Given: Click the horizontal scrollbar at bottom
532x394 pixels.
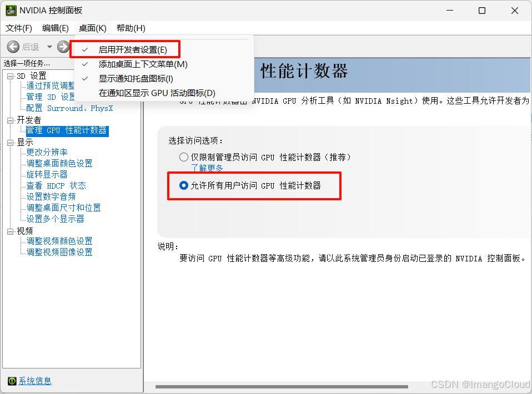Looking at the screenshot, I should 282,387.
